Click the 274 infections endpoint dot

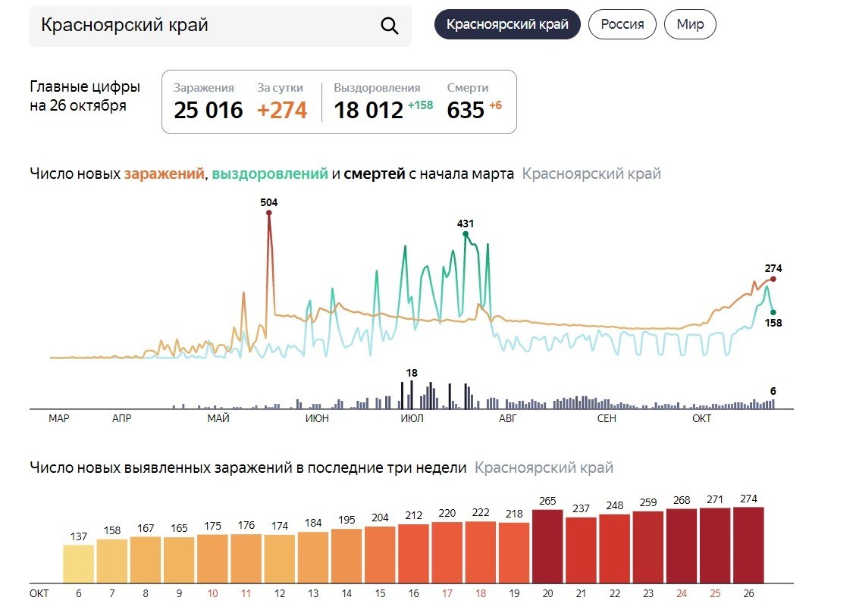(x=773, y=279)
